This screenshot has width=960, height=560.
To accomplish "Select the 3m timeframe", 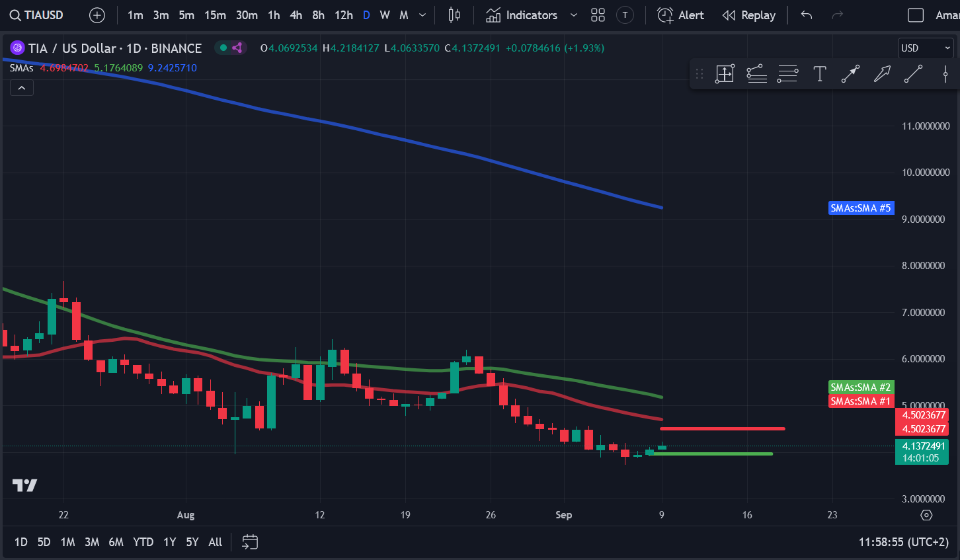I will 161,15.
